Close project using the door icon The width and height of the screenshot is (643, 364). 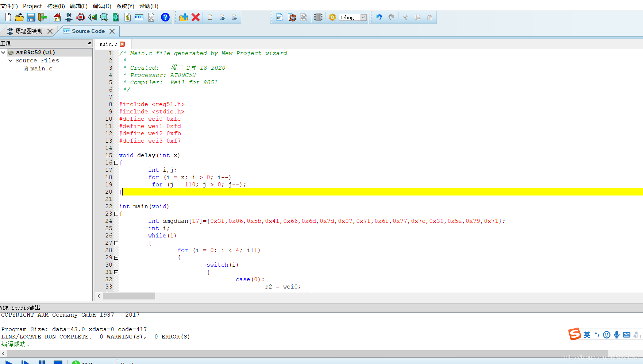pyautogui.click(x=43, y=17)
